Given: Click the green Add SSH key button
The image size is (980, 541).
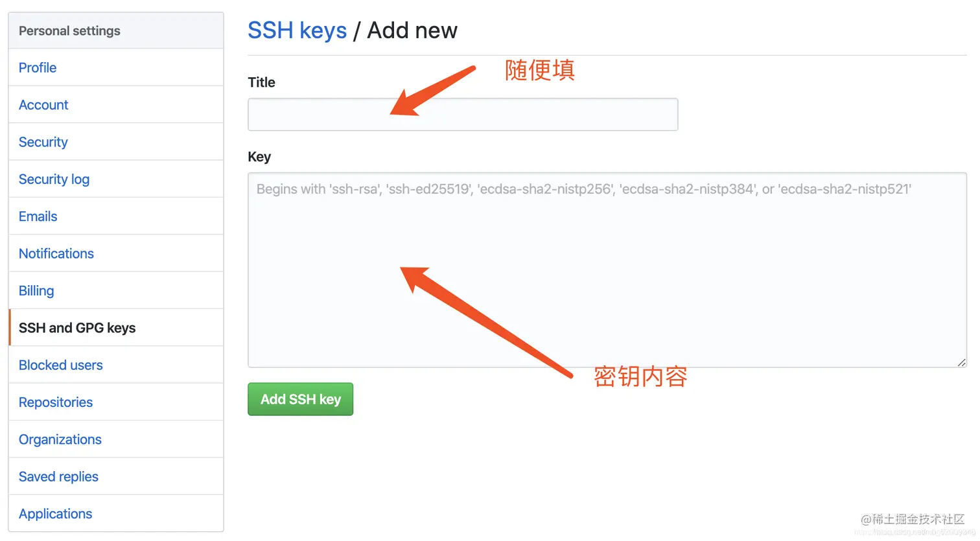Looking at the screenshot, I should pos(301,399).
